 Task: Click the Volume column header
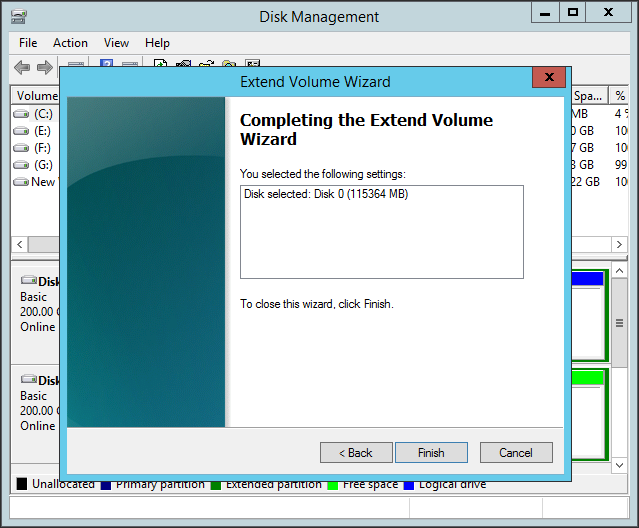[35, 96]
